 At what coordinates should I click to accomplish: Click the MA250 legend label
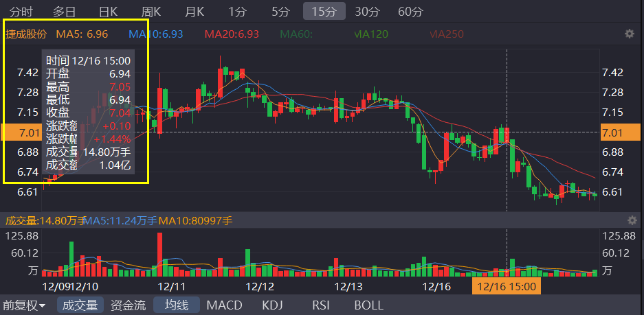(x=447, y=34)
